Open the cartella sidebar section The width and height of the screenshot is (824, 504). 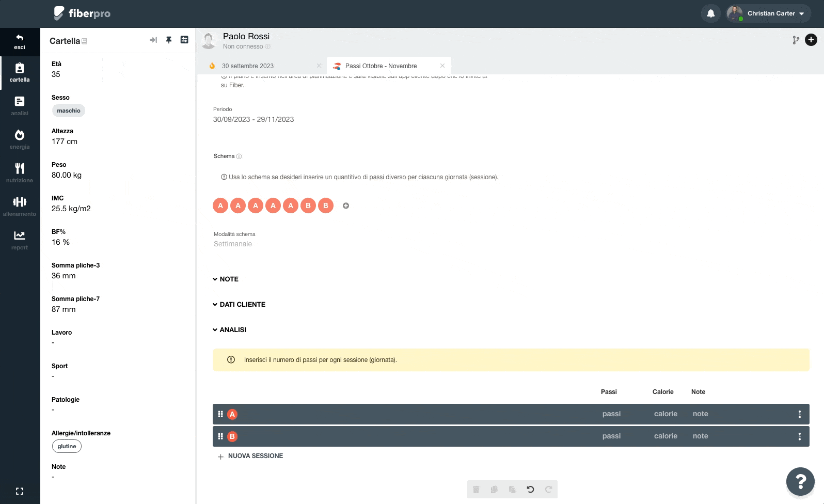click(x=20, y=72)
